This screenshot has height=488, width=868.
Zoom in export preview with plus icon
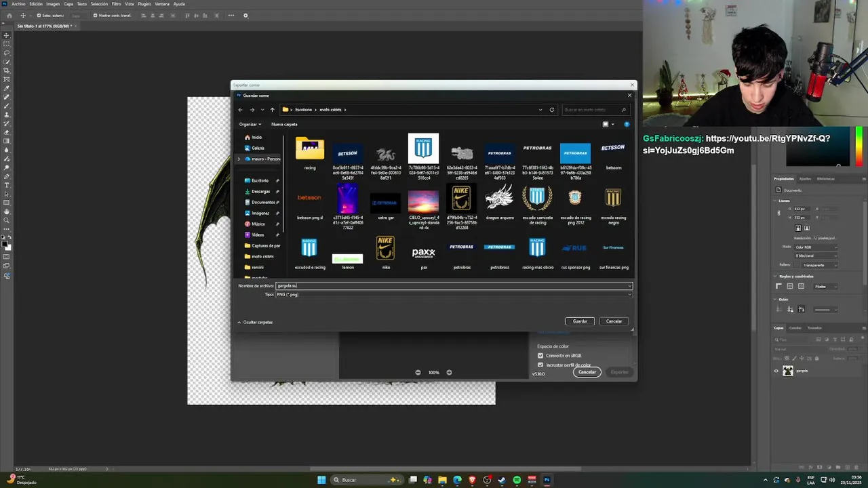pyautogui.click(x=449, y=372)
